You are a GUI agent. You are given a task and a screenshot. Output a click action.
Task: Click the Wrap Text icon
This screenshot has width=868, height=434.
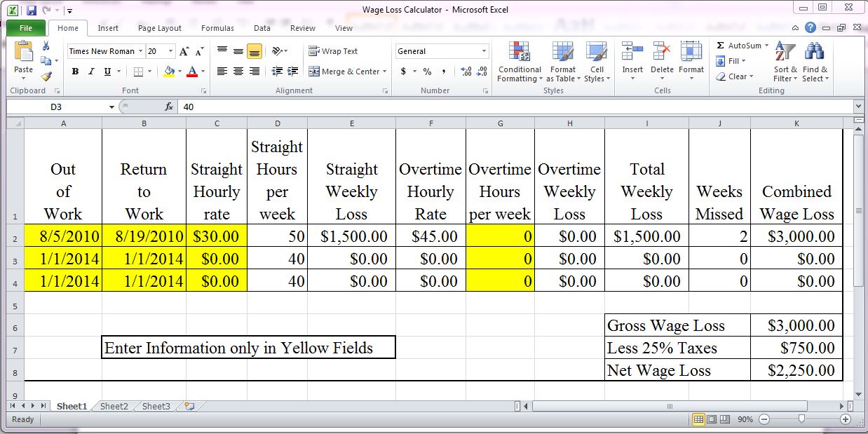[314, 50]
